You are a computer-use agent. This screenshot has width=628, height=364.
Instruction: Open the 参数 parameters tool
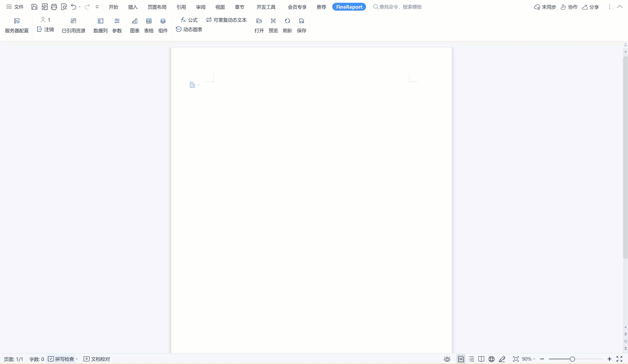coord(117,25)
